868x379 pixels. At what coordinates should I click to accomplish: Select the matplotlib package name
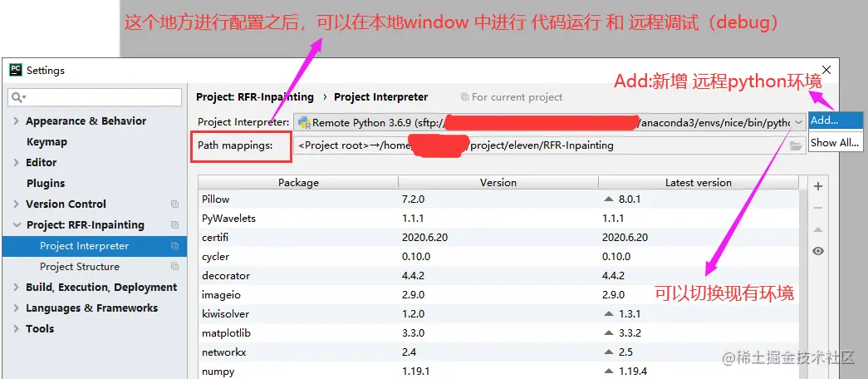coord(227,333)
